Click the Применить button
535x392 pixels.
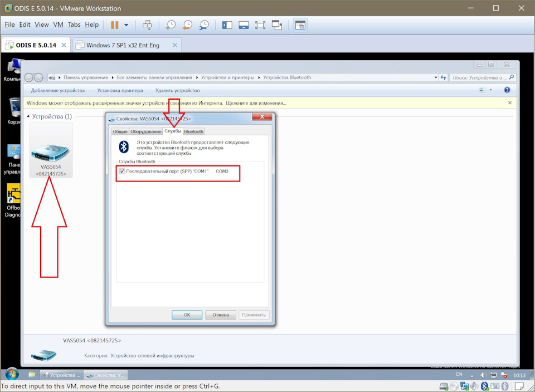point(254,315)
